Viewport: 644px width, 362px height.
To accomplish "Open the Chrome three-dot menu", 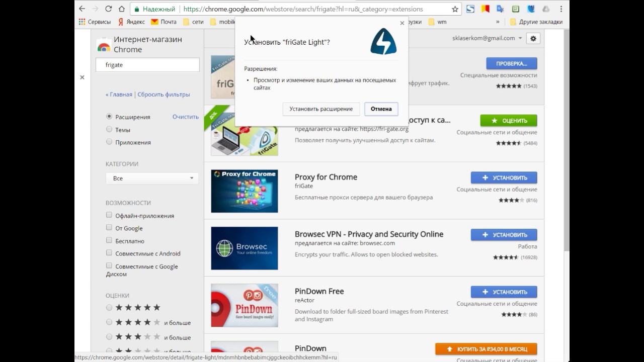I will 561,9.
